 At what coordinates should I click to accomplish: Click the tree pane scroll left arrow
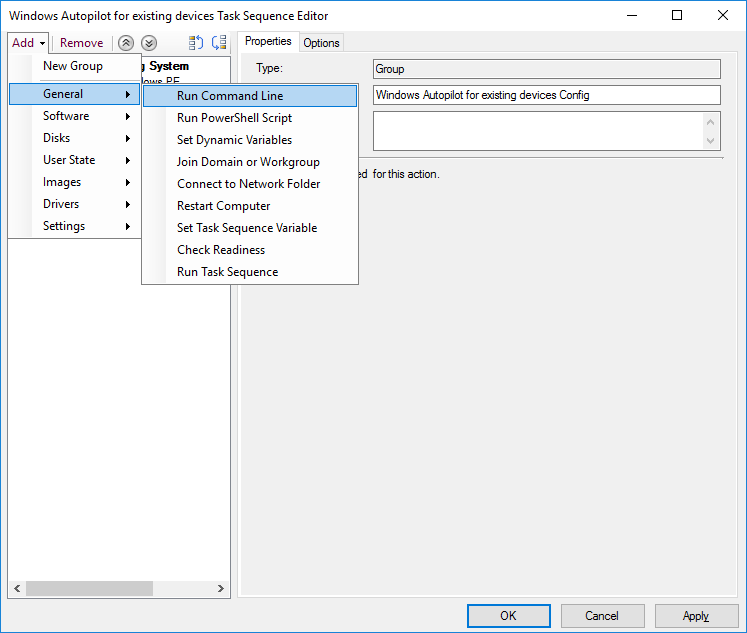click(x=17, y=588)
